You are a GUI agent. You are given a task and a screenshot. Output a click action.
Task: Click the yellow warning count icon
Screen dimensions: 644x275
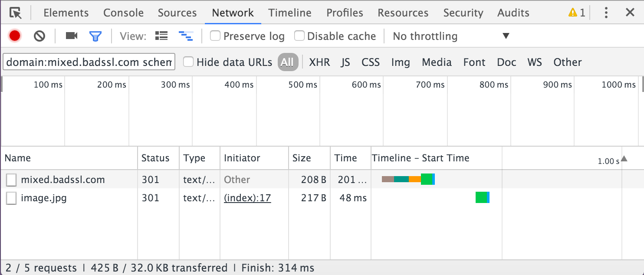tap(577, 13)
